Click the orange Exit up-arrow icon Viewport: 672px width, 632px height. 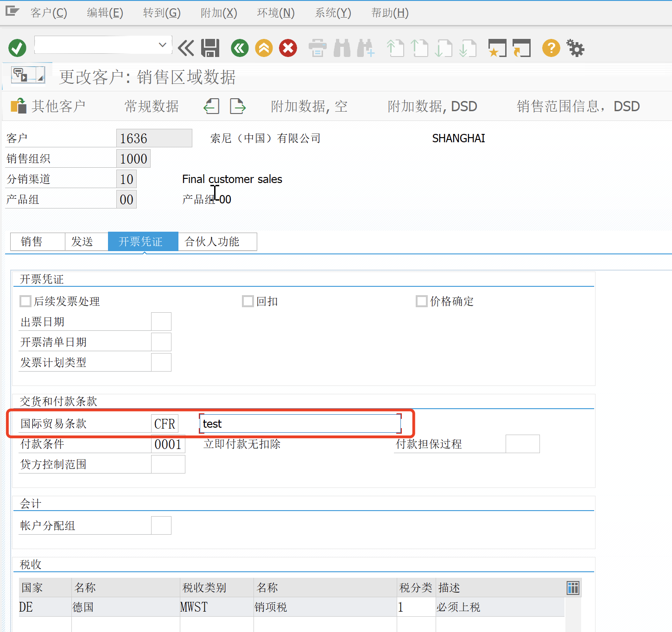point(264,48)
